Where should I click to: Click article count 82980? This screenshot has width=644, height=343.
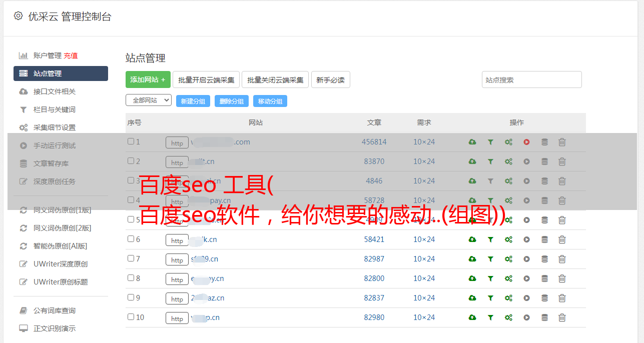[374, 317]
